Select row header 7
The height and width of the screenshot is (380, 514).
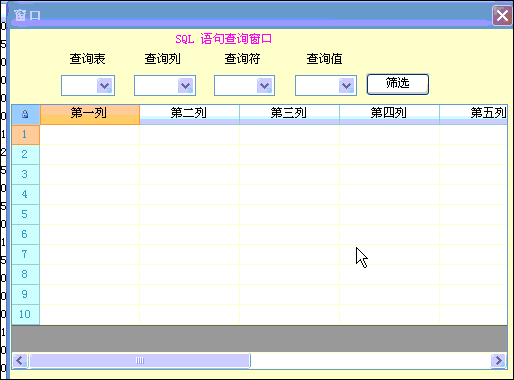coord(26,255)
